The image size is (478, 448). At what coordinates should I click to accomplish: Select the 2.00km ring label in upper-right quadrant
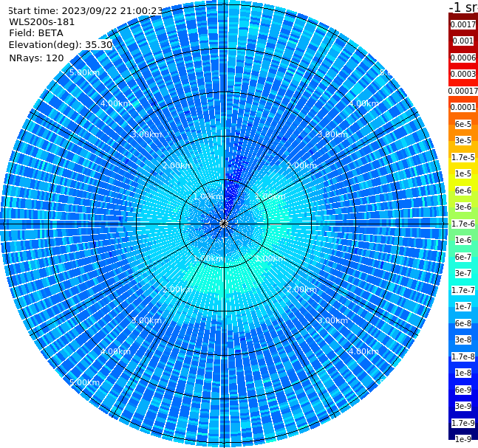pyautogui.click(x=302, y=165)
